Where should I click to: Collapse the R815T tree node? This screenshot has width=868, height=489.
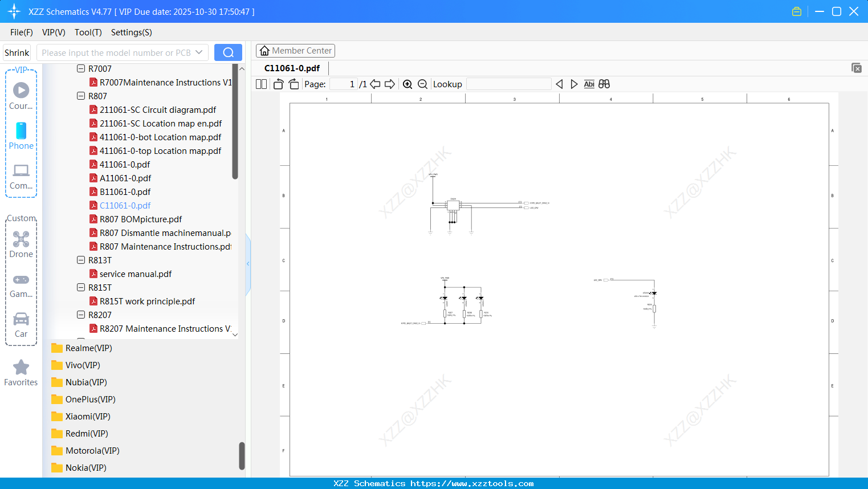click(81, 287)
